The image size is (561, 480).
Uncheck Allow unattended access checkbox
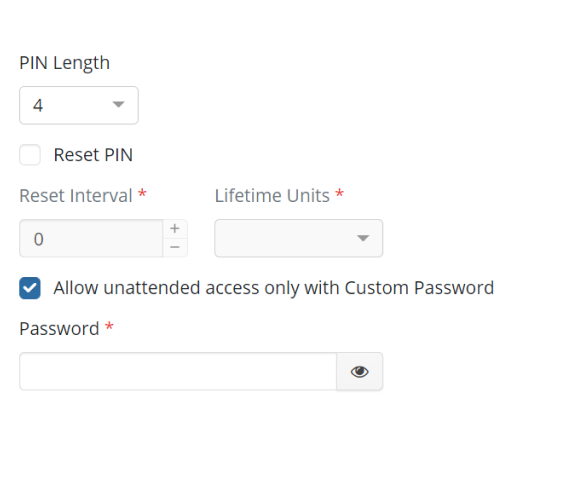point(30,288)
